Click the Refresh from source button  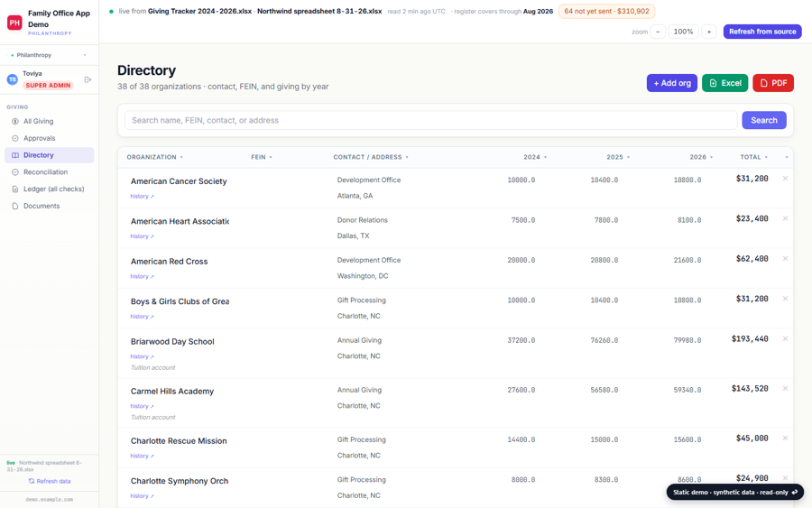[762, 32]
